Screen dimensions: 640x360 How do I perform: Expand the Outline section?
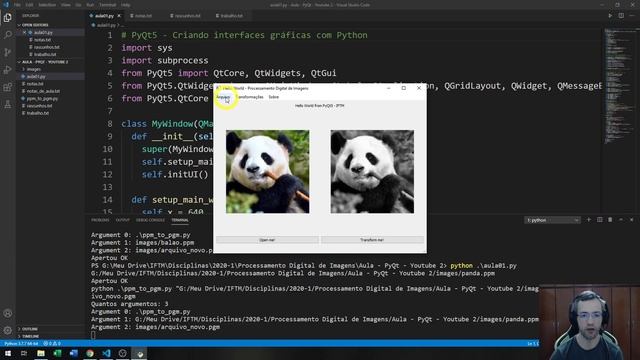coord(30,329)
